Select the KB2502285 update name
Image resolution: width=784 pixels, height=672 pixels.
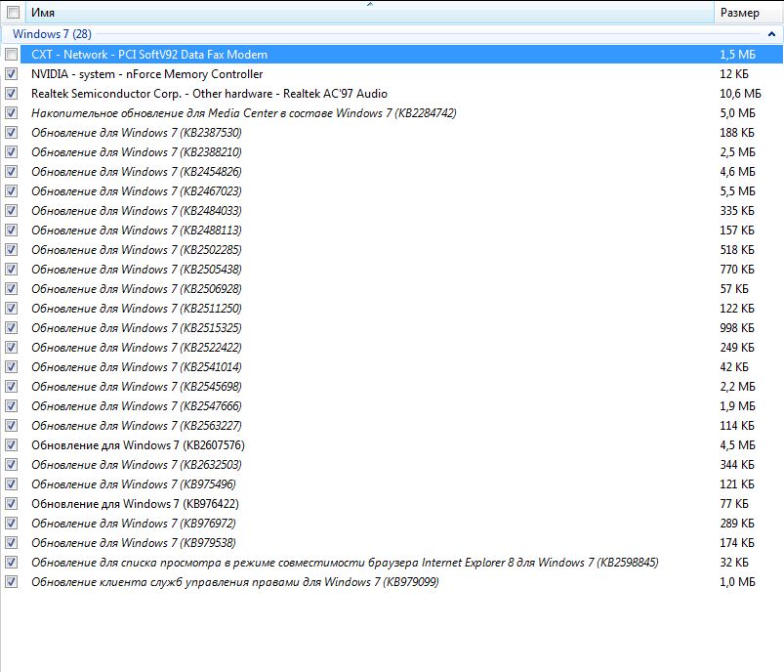136,250
